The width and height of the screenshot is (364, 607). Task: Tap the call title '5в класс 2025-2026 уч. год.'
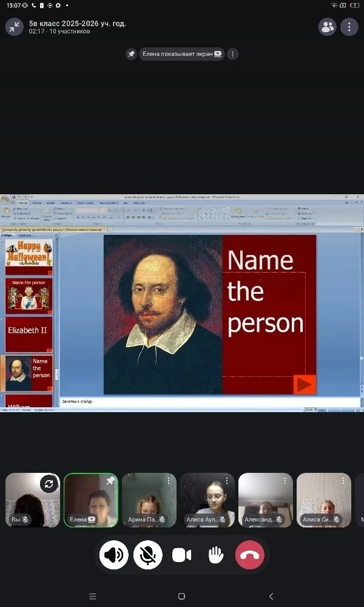[x=78, y=24]
